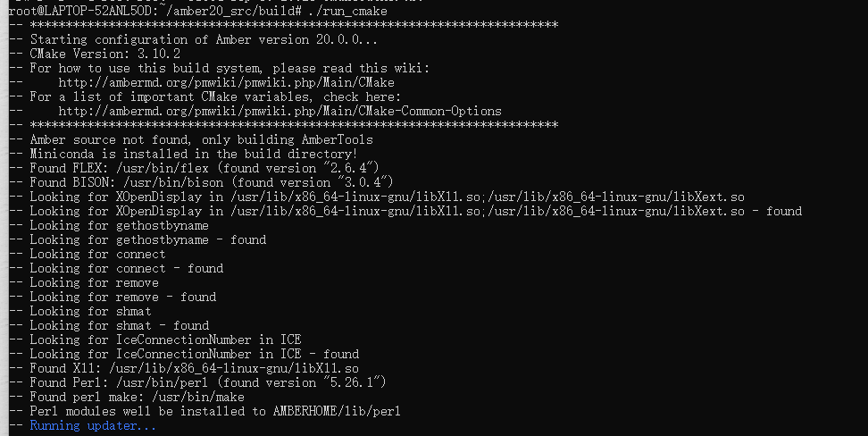Click the /usr/bin/perl path in Found Perl line
The width and height of the screenshot is (868, 436).
pos(146,382)
